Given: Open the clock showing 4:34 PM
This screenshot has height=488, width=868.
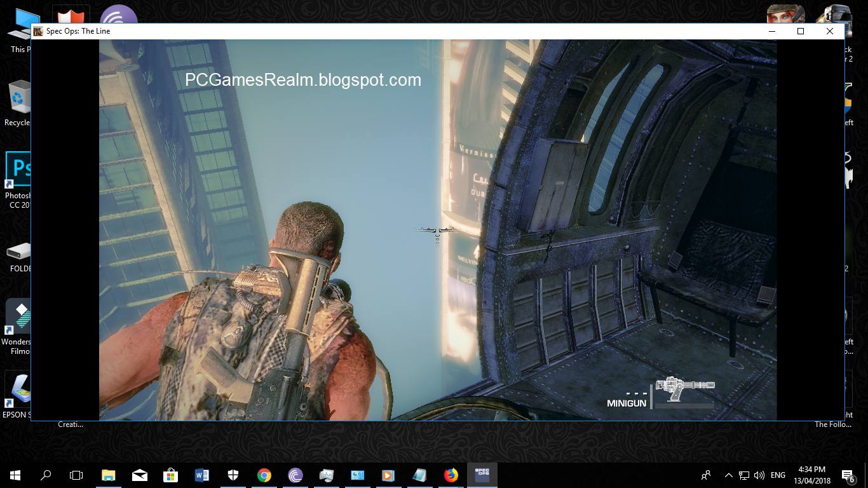Looking at the screenshot, I should 812,475.
